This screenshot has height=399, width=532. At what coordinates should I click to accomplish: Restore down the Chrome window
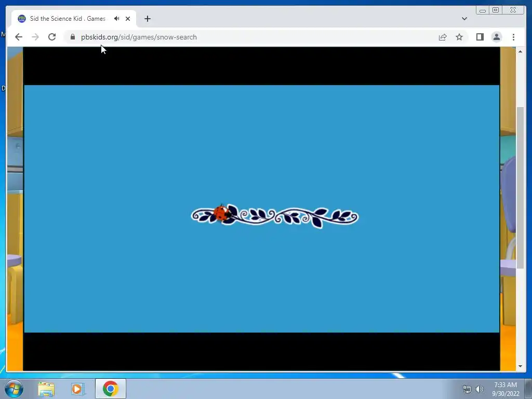pyautogui.click(x=496, y=10)
